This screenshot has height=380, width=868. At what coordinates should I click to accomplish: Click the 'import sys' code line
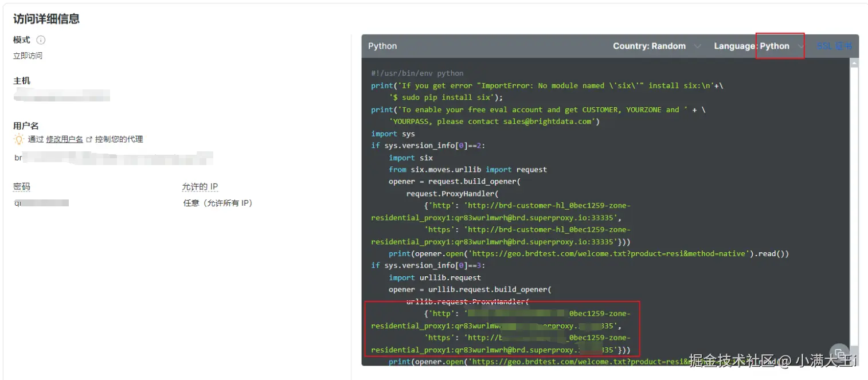pyautogui.click(x=393, y=134)
